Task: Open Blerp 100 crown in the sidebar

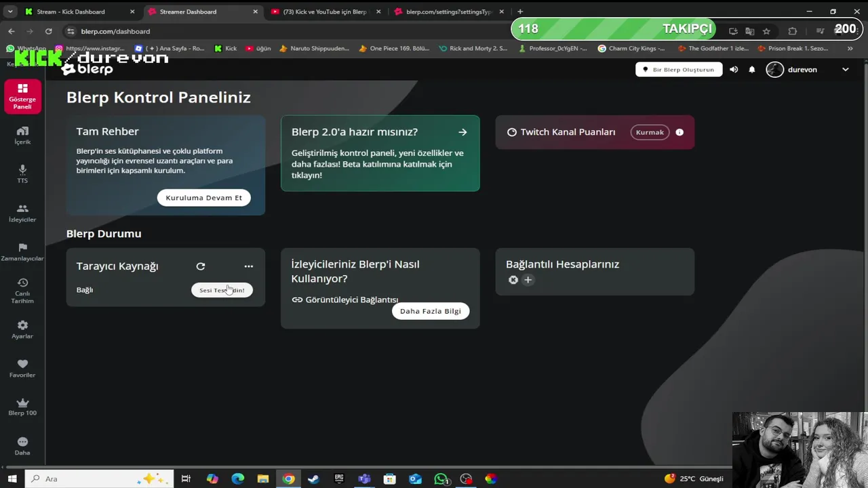Action: (22, 407)
